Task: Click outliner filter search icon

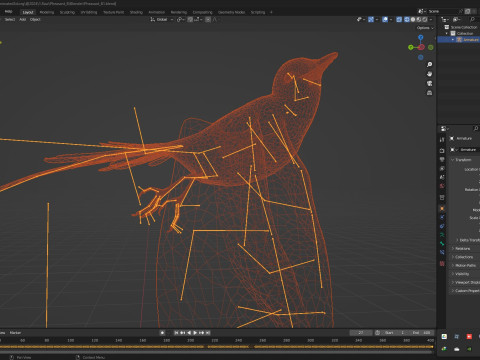Action: 472,20
